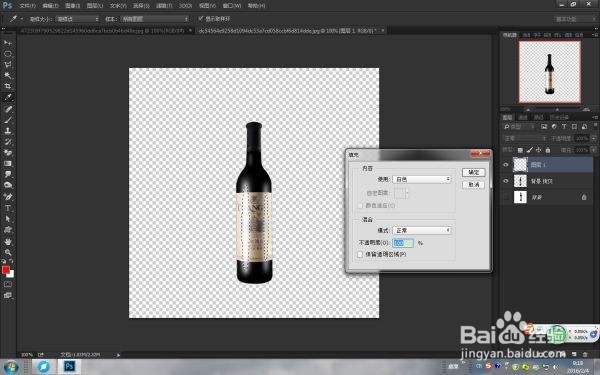Open 取样大小 dropdown in options bar
The image size is (600, 375).
[x=78, y=19]
